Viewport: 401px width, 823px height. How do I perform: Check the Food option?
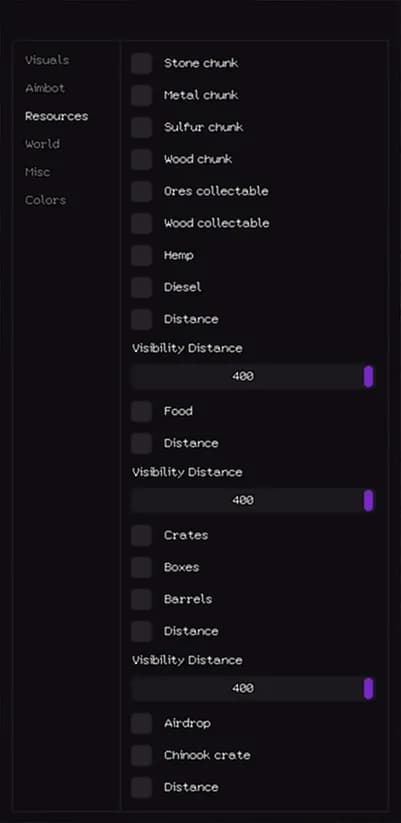141,411
